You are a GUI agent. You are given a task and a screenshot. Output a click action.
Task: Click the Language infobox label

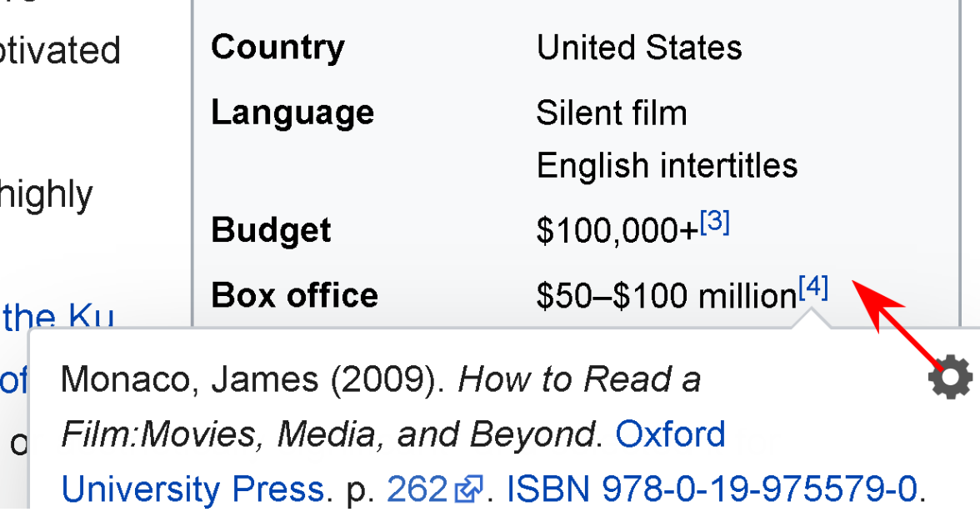click(292, 113)
